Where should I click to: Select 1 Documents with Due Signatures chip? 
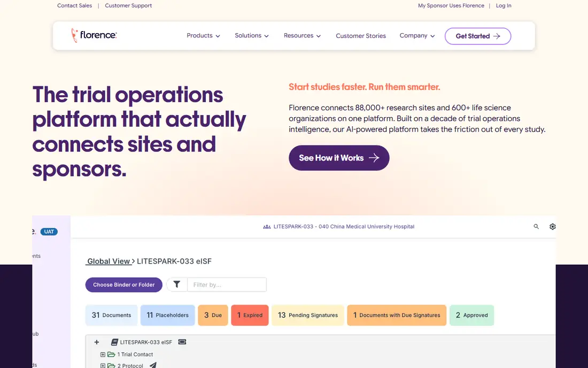(397, 315)
